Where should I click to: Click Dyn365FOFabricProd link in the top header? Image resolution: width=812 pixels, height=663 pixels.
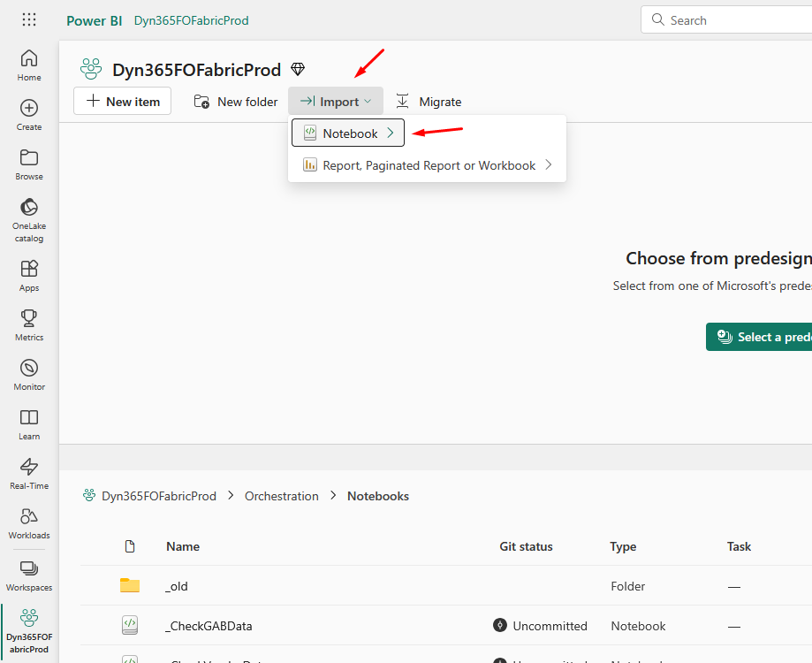pyautogui.click(x=191, y=20)
